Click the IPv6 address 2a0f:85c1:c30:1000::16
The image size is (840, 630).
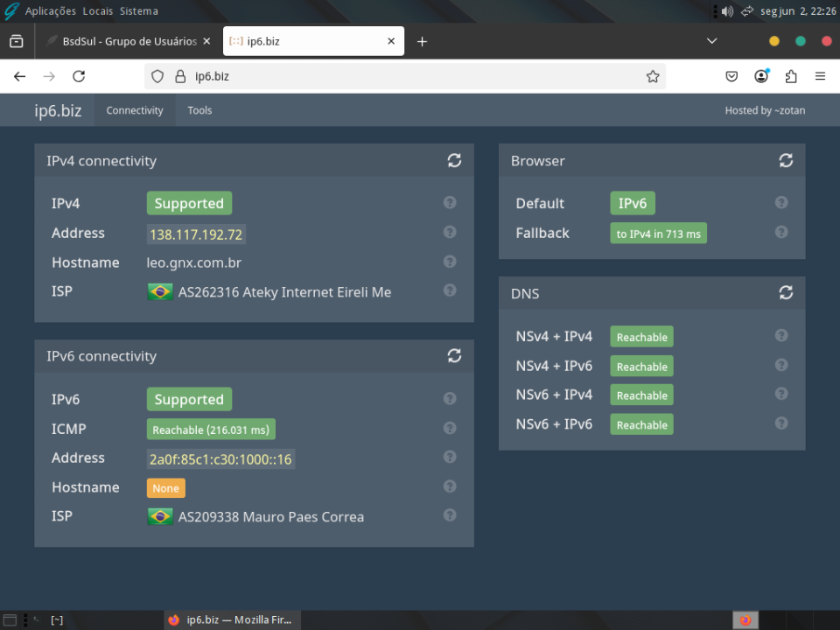coord(220,458)
